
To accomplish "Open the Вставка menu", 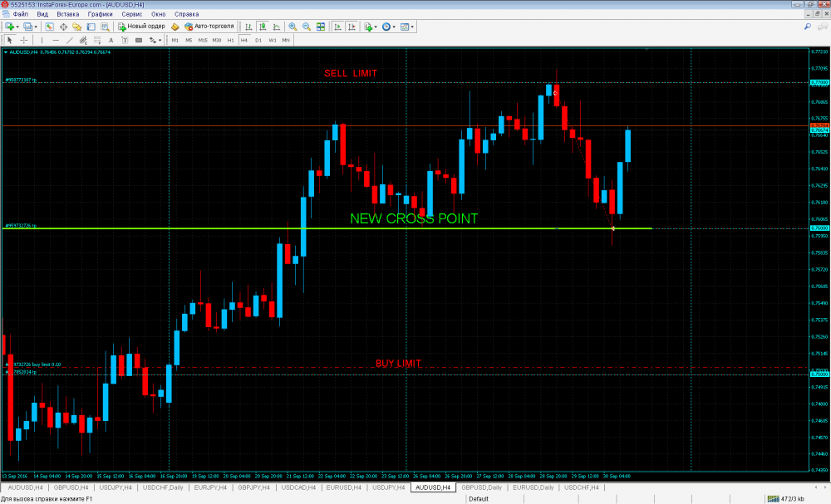I will [68, 14].
